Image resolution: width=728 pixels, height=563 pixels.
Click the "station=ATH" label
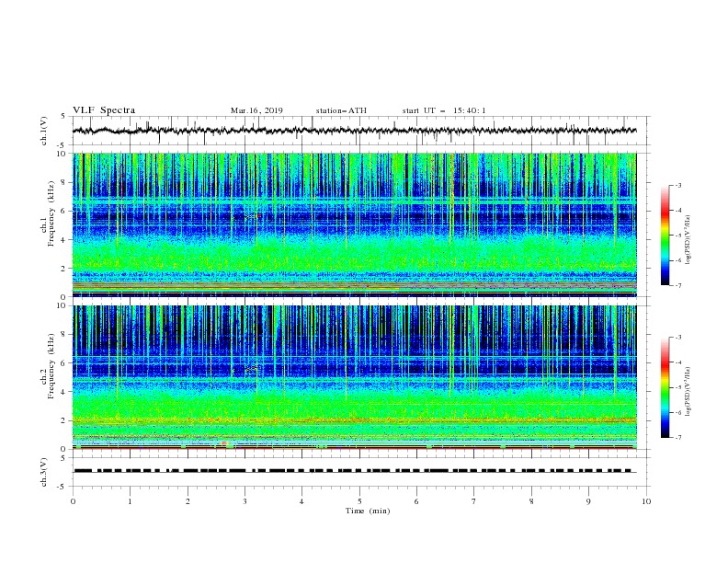click(x=341, y=110)
